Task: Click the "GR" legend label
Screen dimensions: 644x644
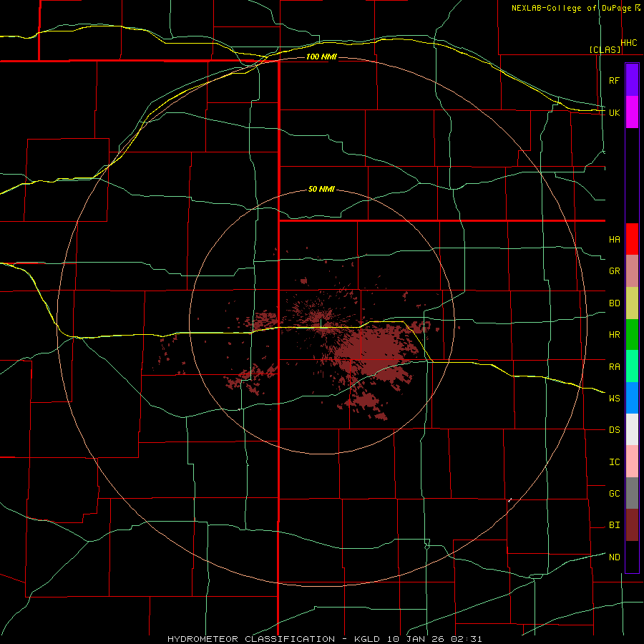Action: 614,271
